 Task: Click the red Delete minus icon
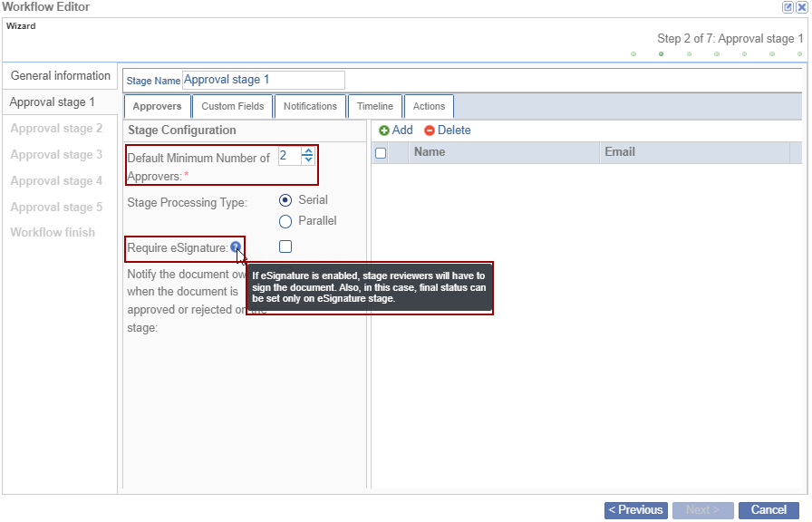pyautogui.click(x=430, y=130)
